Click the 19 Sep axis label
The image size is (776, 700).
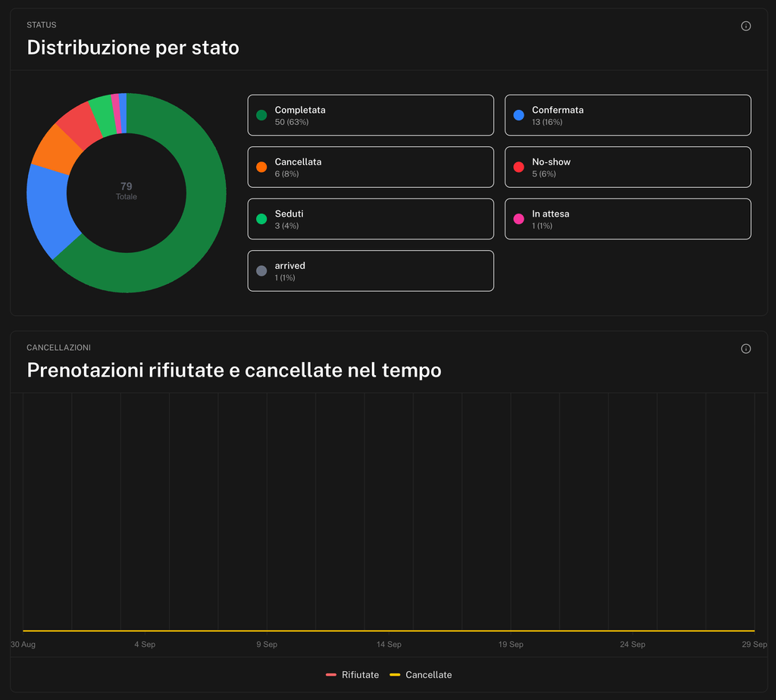tap(511, 644)
